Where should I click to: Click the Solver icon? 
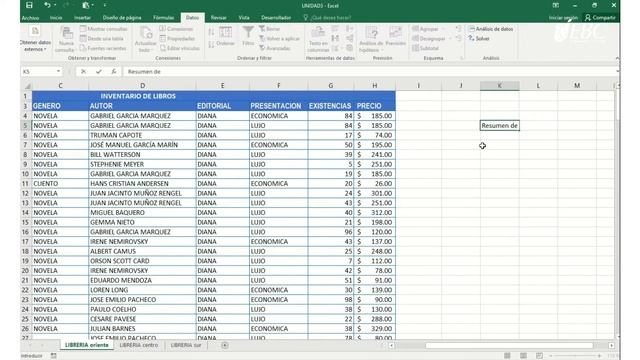[x=479, y=38]
